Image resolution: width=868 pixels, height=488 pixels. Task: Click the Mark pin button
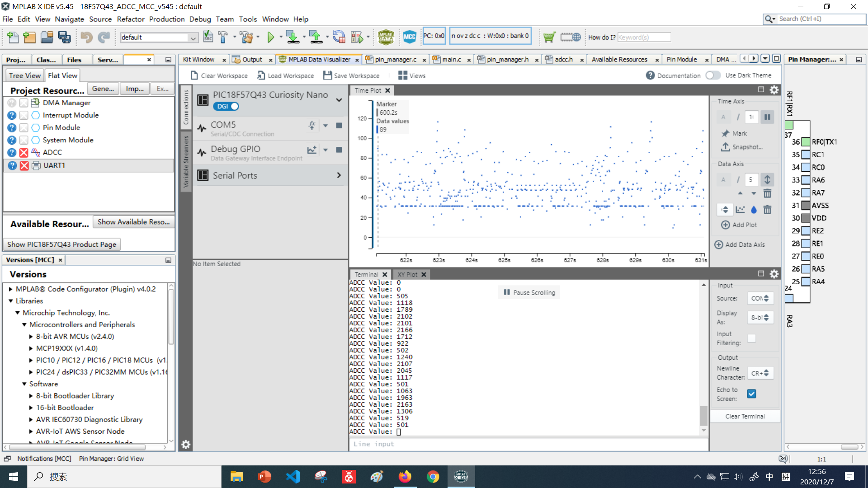click(x=734, y=133)
